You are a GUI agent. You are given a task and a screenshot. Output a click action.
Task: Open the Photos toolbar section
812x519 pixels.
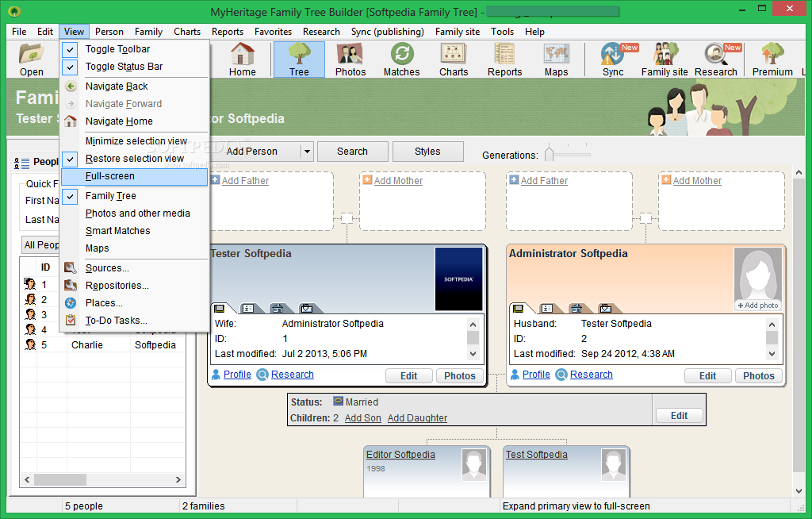[x=350, y=60]
